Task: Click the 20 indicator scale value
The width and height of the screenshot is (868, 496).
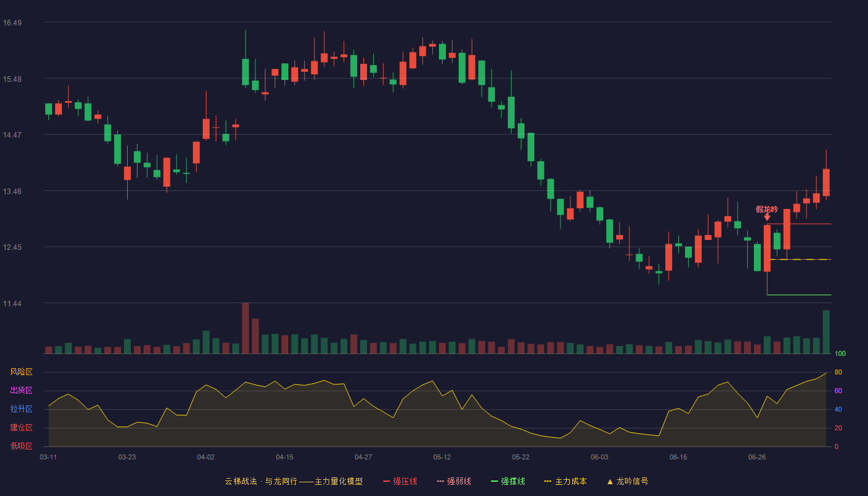Action: point(838,428)
